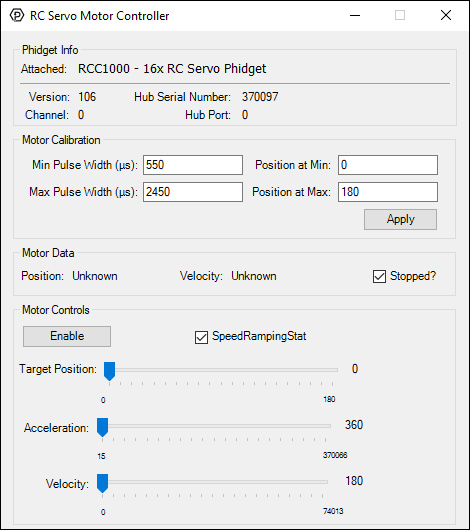Focus the Min Pulse Width field
This screenshot has height=530, width=470.
click(x=193, y=165)
